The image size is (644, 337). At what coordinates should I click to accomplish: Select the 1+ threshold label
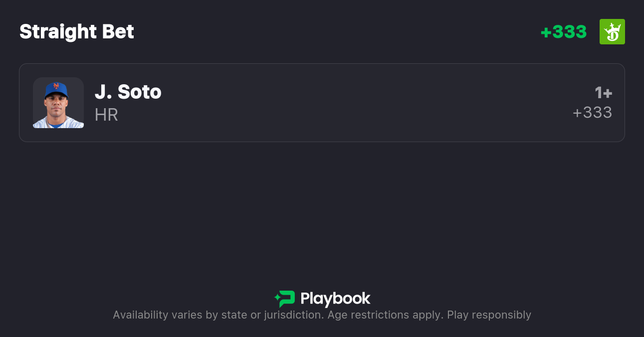tap(603, 93)
